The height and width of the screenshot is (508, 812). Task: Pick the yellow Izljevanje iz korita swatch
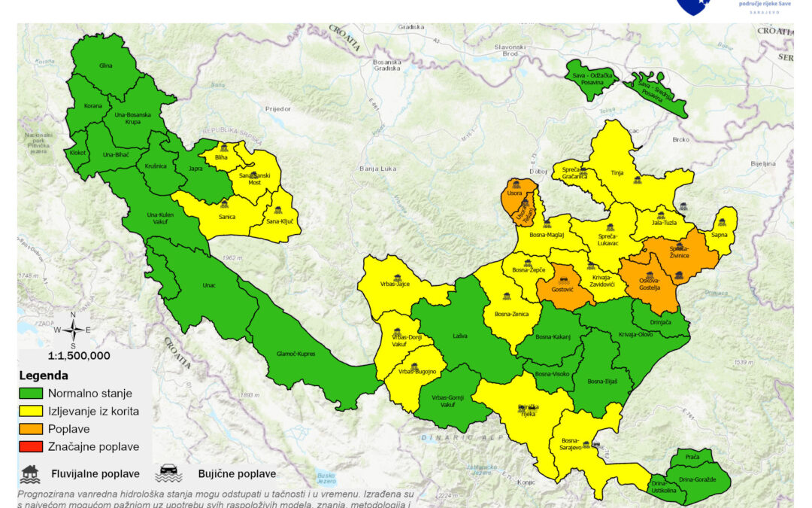[31, 411]
